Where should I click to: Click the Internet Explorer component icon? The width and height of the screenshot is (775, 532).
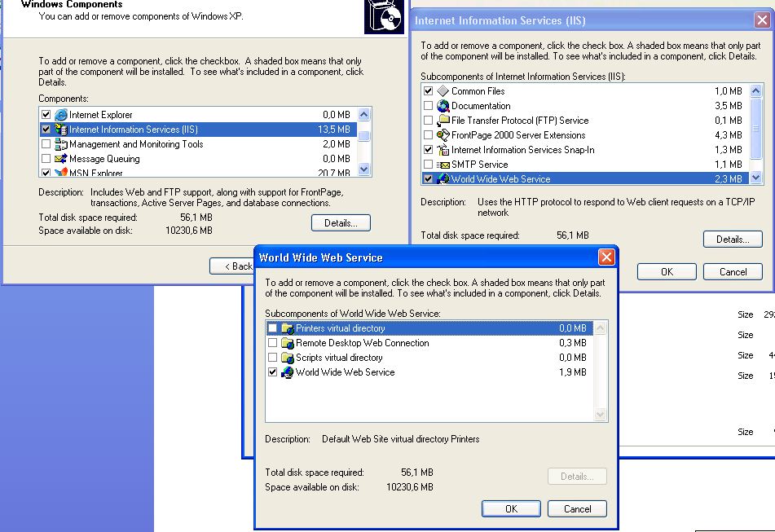click(61, 115)
